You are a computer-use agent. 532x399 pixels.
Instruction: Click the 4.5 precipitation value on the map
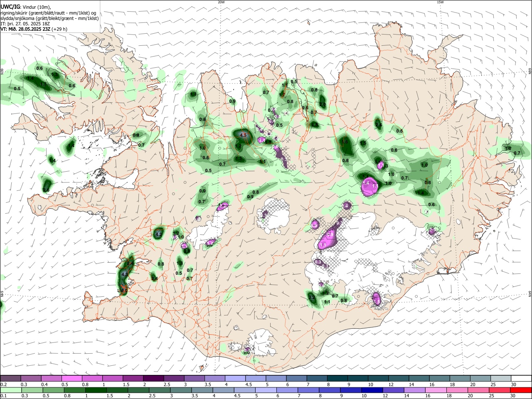[x=244, y=135]
